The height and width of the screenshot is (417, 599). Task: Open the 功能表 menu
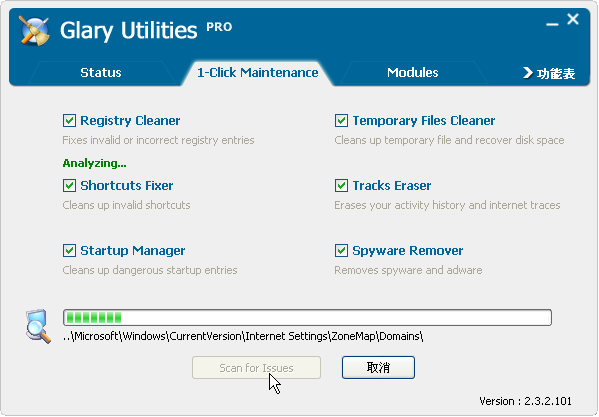[549, 73]
